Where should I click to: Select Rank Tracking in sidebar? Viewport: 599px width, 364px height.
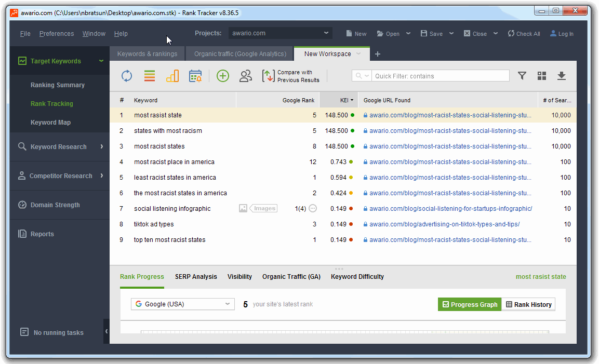pyautogui.click(x=51, y=103)
